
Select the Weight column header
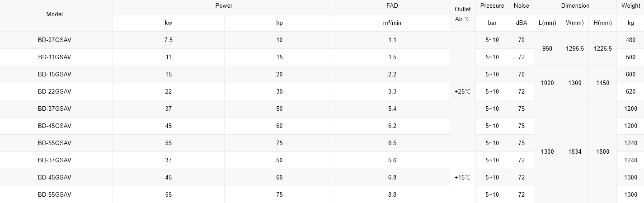[x=630, y=6]
